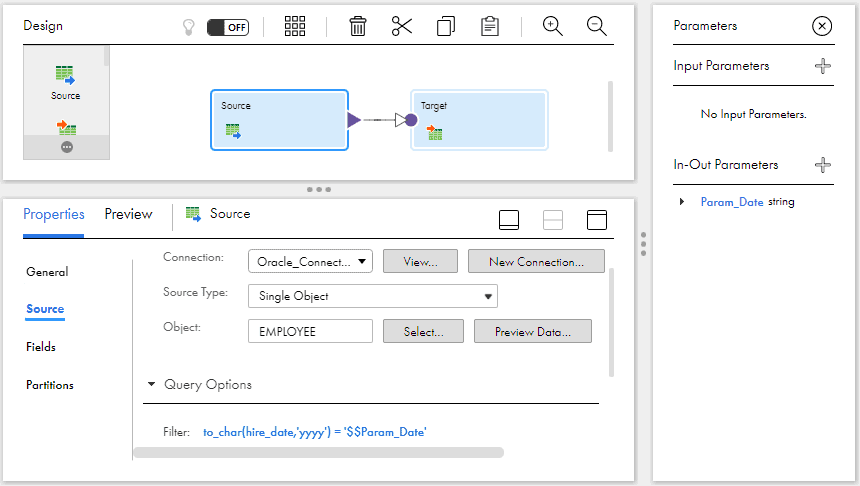
Task: Click the View... connection button
Action: point(420,262)
